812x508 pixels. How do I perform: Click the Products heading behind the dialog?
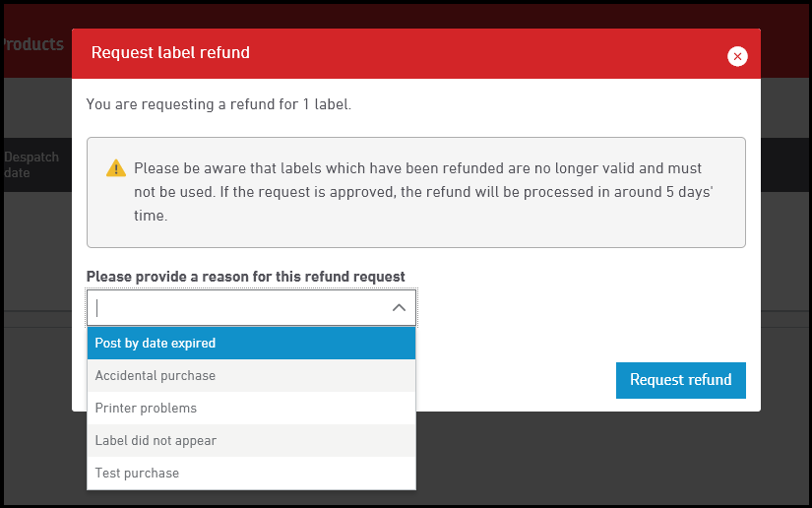coord(32,44)
